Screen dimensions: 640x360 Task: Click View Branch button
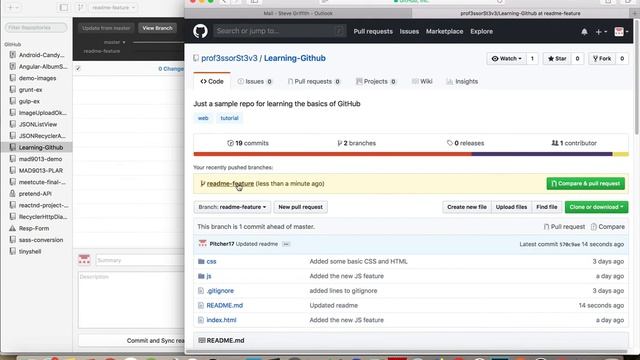coord(157,28)
